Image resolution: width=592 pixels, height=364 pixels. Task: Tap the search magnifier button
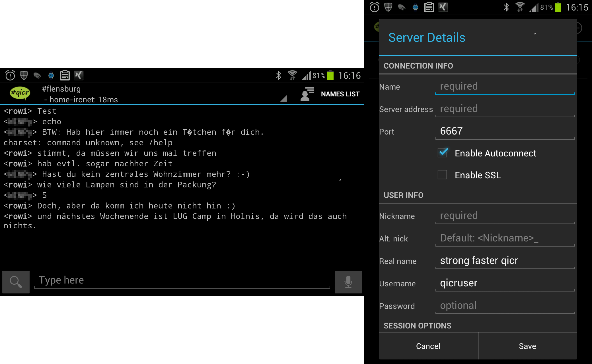point(16,282)
